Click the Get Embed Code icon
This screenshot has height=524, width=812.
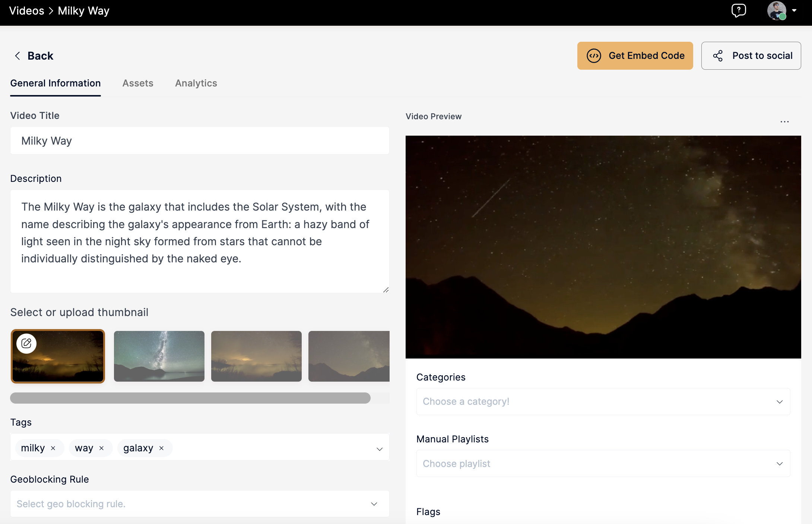pos(595,56)
